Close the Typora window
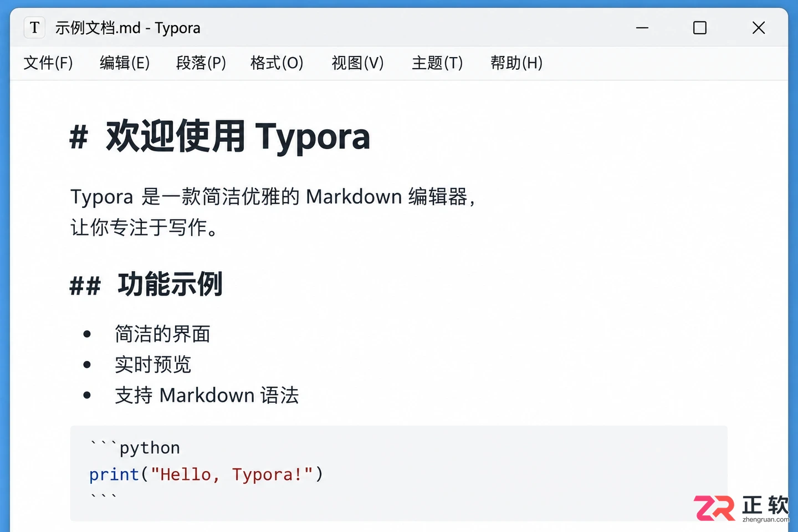The height and width of the screenshot is (532, 798). 759,28
